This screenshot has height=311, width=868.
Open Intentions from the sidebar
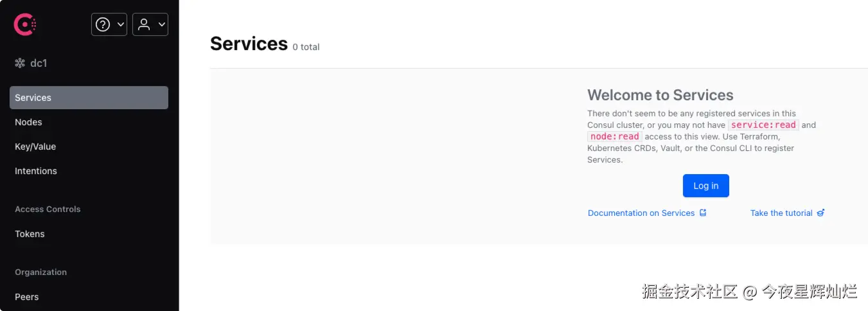(x=36, y=171)
